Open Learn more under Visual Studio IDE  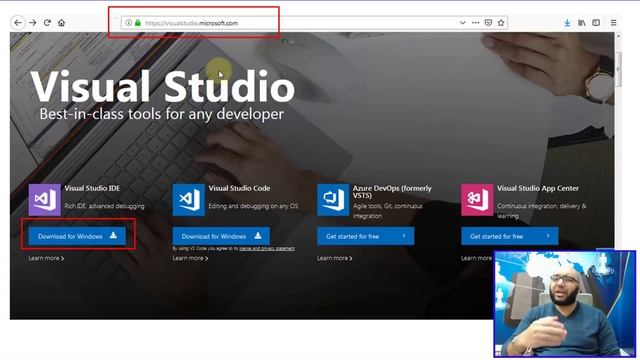(46, 258)
